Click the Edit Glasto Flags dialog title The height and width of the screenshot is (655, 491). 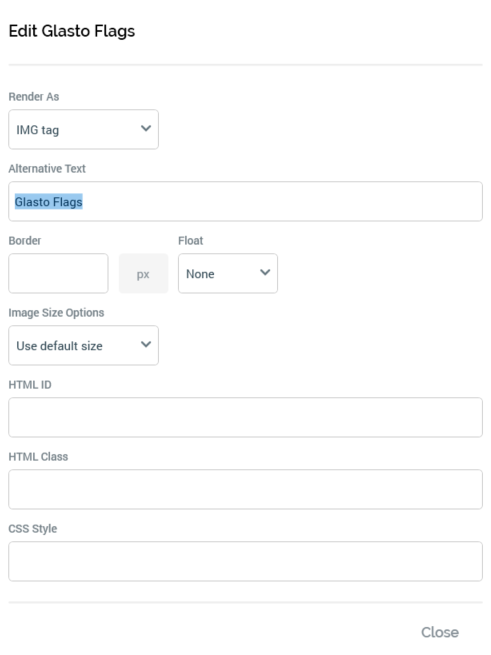tap(72, 31)
